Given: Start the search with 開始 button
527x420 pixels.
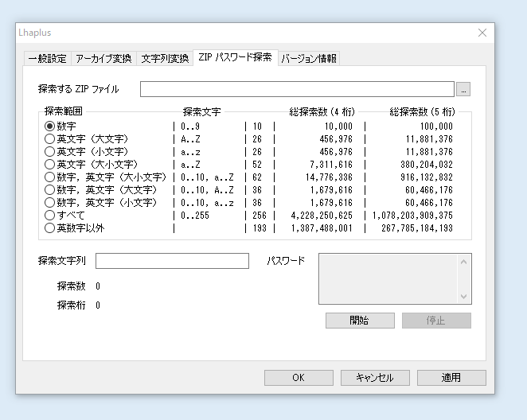Looking at the screenshot, I should 360,321.
